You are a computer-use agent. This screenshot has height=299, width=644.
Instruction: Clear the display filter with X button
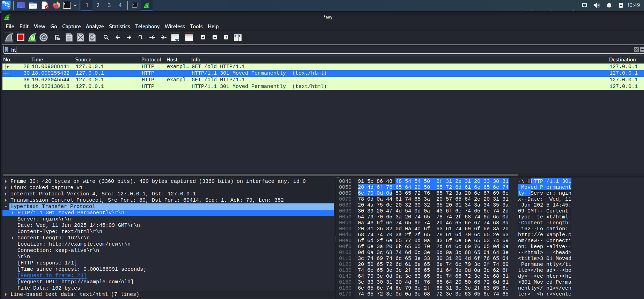point(636,50)
